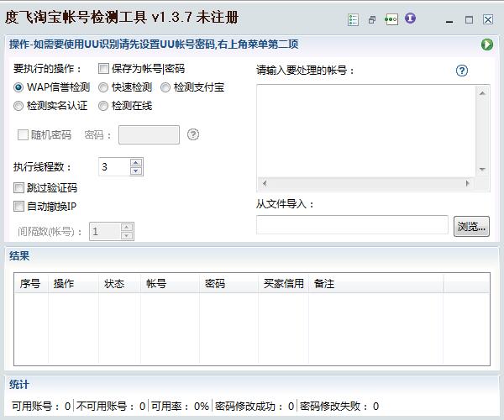
Task: Select 检测实名认证 radio option
Action: [18, 106]
